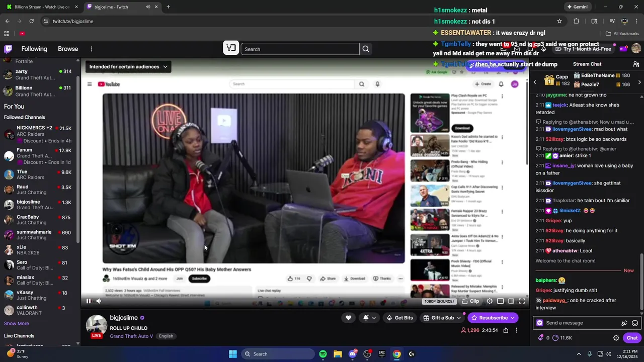Expand followed list with Show More

pos(17,323)
